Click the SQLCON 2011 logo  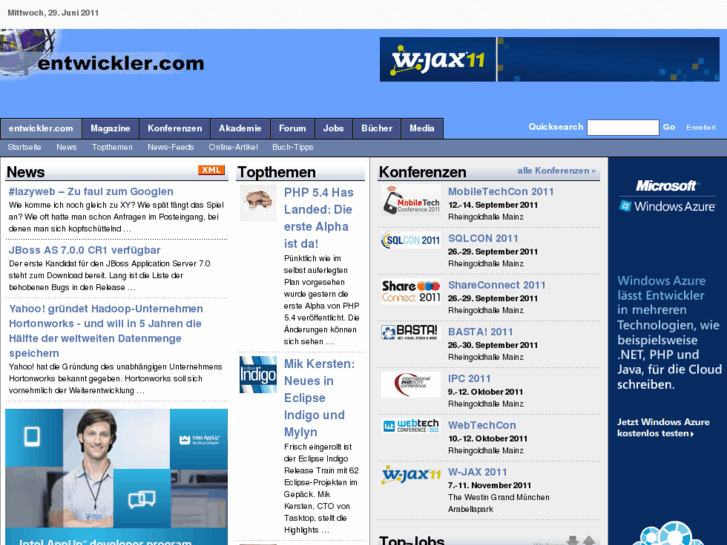click(x=411, y=240)
